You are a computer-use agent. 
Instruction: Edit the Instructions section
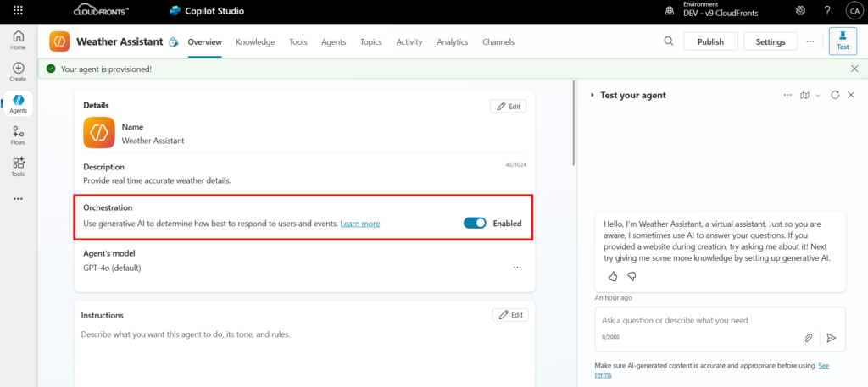tap(510, 314)
